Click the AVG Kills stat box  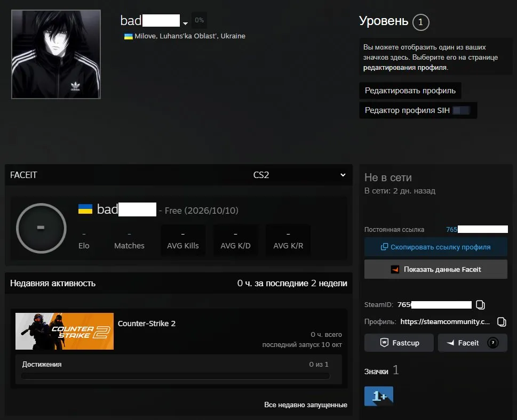tap(183, 240)
